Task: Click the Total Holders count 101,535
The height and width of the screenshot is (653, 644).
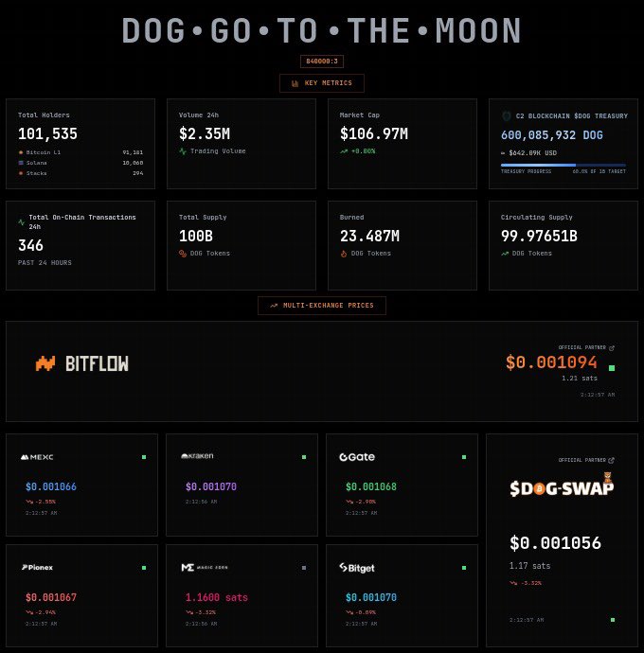Action: pyautogui.click(x=47, y=134)
